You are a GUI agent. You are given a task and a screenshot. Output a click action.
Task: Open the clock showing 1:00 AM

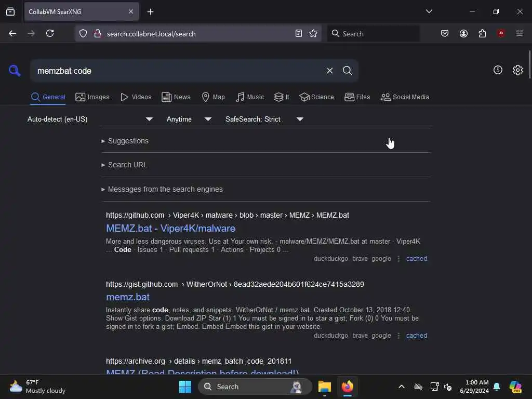point(474,387)
